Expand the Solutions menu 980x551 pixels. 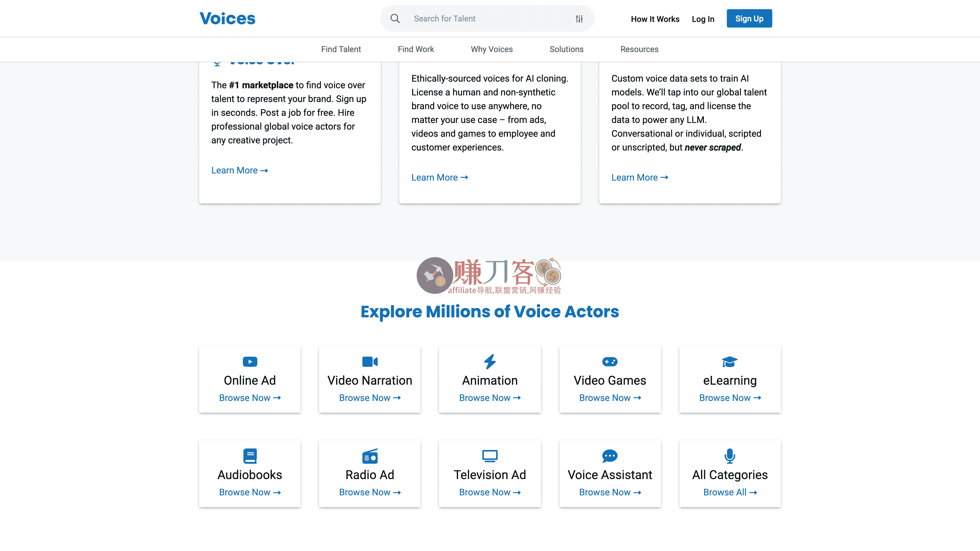pyautogui.click(x=566, y=49)
